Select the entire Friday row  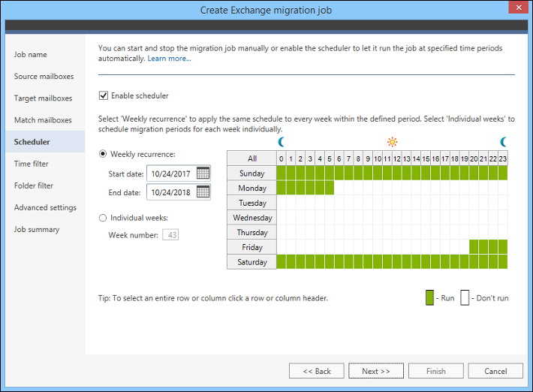[x=252, y=247]
